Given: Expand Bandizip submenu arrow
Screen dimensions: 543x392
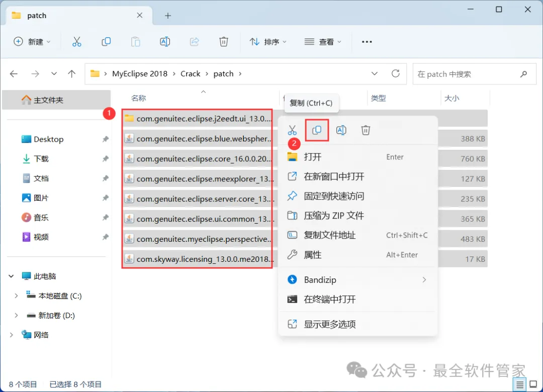Looking at the screenshot, I should 424,280.
